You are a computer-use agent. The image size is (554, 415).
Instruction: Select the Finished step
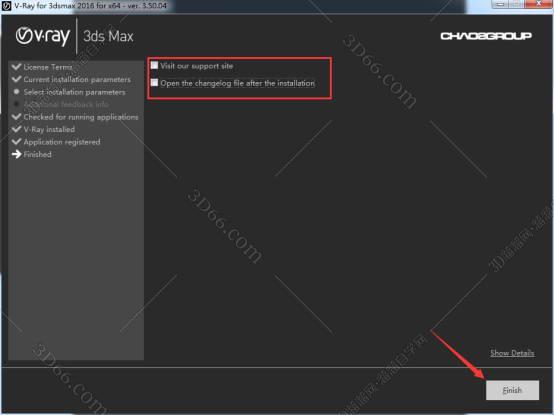37,154
